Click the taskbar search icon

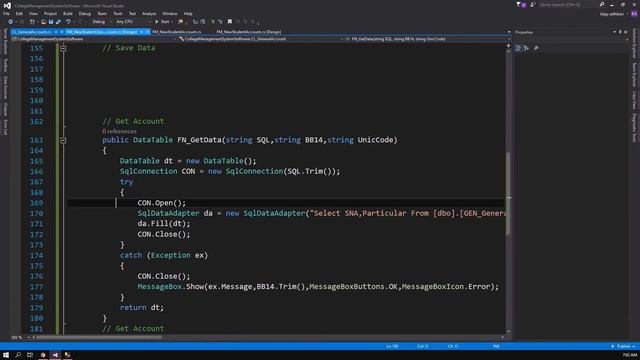(x=18, y=355)
